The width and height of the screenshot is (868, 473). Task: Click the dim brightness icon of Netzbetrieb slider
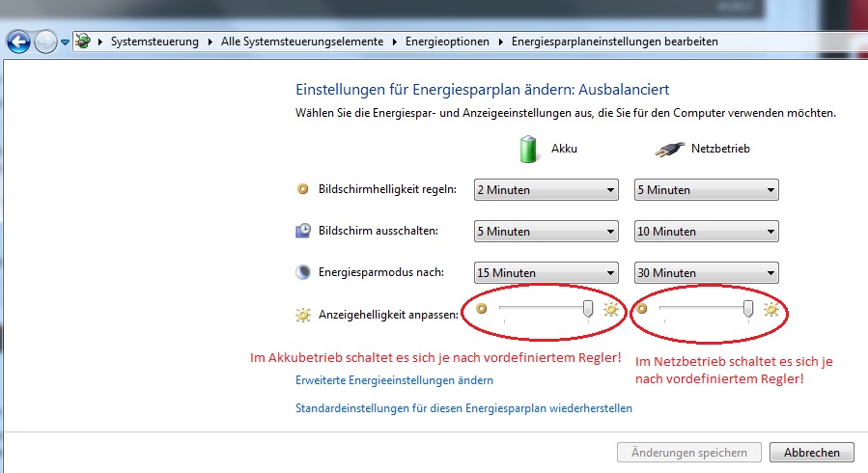642,310
